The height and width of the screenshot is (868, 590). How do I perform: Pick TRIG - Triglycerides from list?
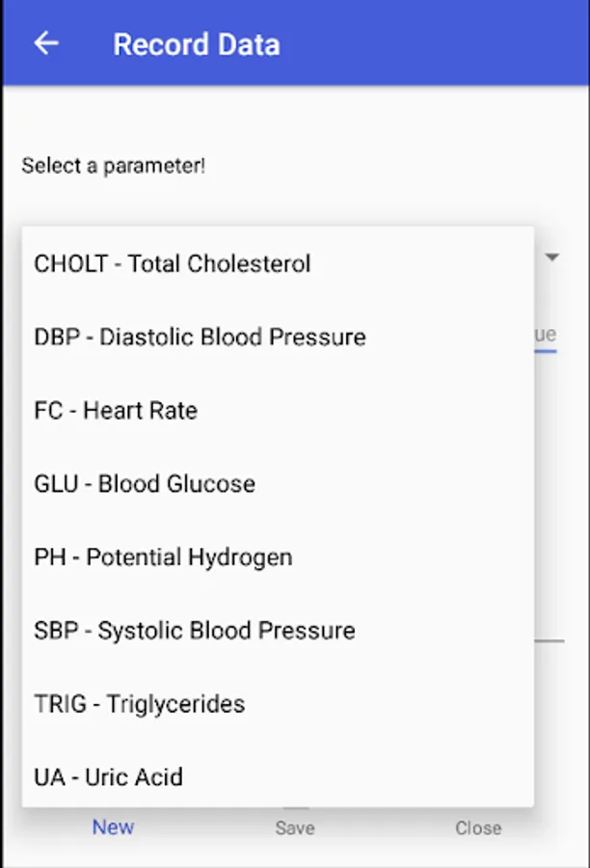coord(140,703)
